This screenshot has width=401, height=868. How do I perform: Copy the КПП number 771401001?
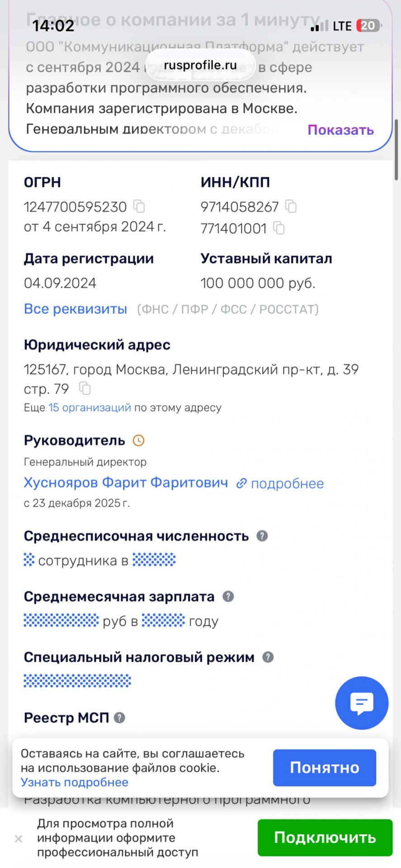coord(279,228)
